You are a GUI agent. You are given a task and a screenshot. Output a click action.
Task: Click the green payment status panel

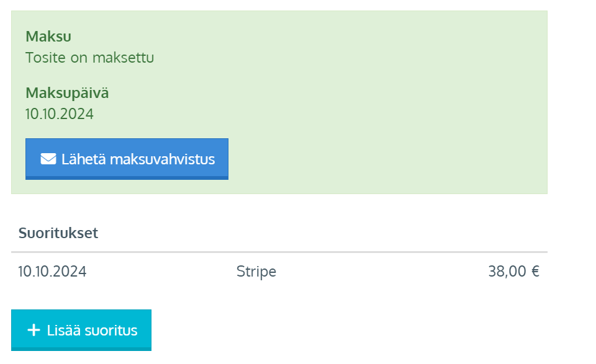pyautogui.click(x=279, y=102)
